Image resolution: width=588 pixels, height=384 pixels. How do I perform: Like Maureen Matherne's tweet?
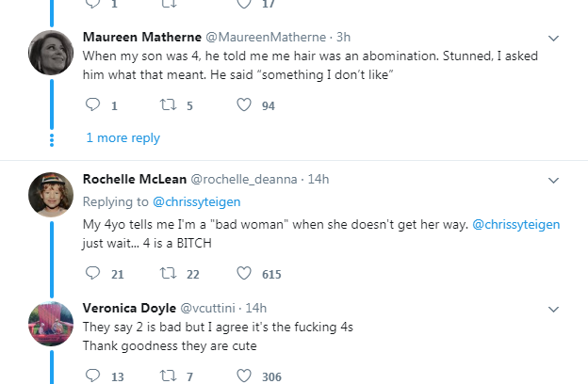(244, 104)
